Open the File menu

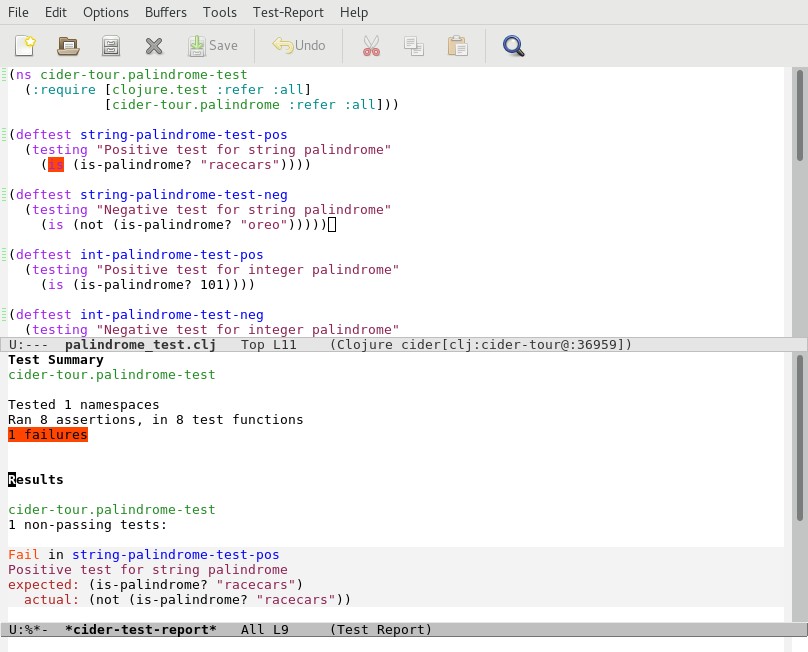click(18, 12)
